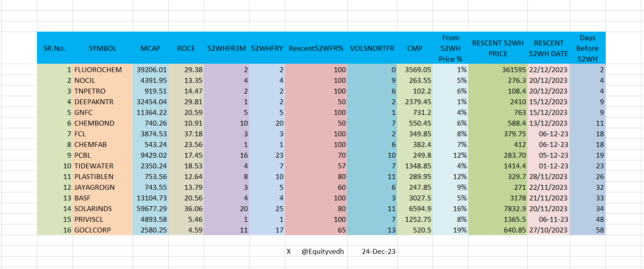Screen dimensions: 644x269
Task: Click 52WH price value 7832.9
Action: tap(498, 208)
